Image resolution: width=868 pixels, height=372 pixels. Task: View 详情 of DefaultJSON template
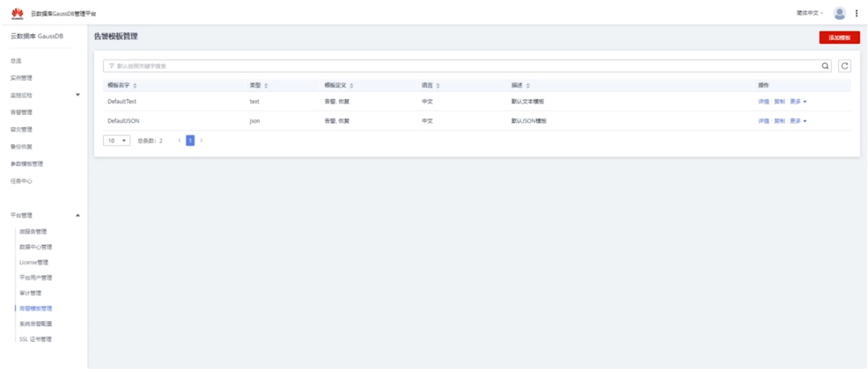point(763,121)
